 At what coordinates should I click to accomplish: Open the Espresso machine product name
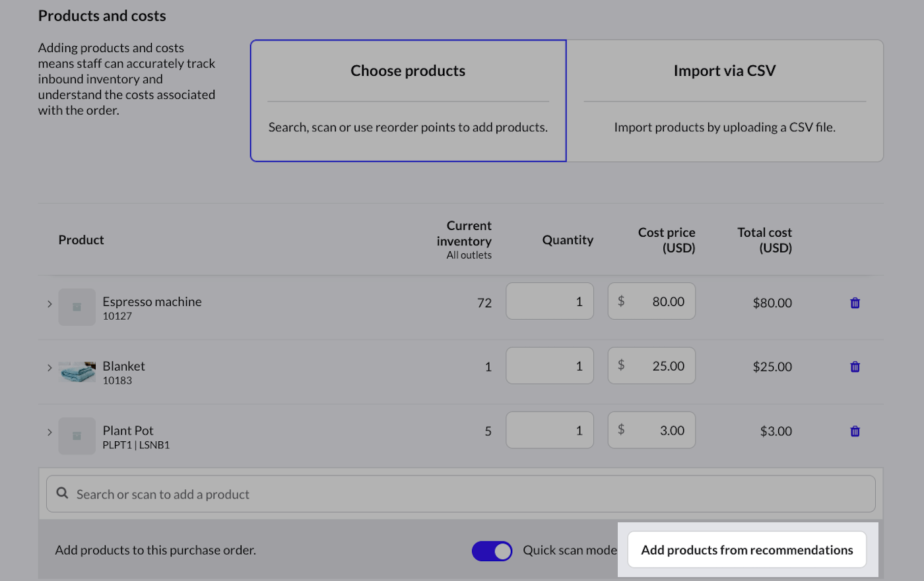click(152, 301)
